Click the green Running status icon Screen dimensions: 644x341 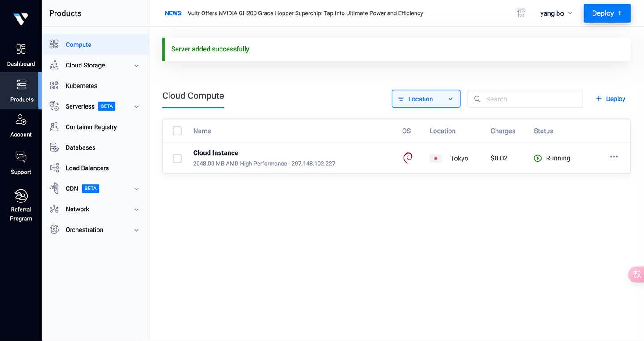(538, 158)
